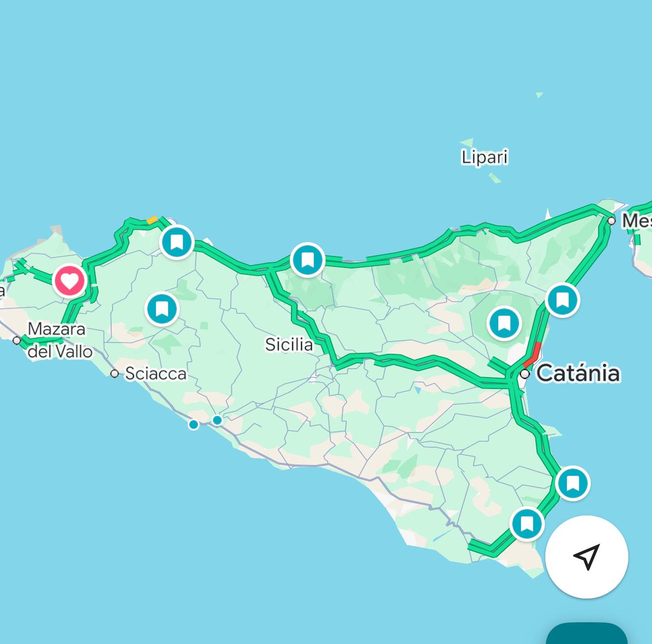Tap the navigation arrow location button
Viewport: 652px width, 644px height.
tap(586, 557)
